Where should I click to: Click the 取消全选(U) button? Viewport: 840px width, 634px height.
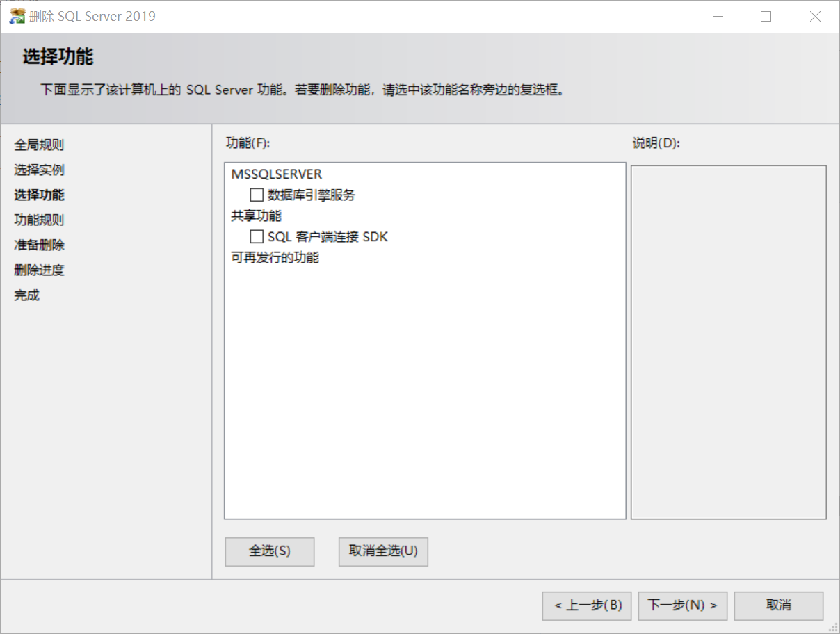pyautogui.click(x=383, y=551)
